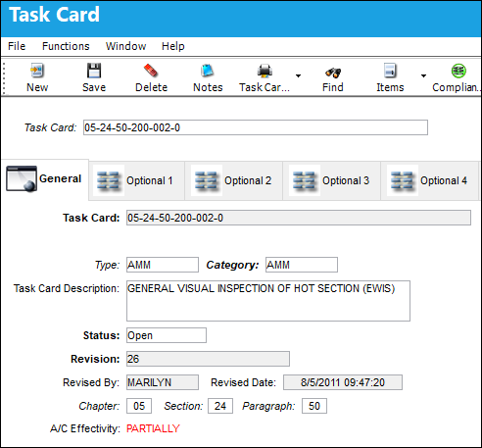Click the New toolbar icon
The image size is (482, 448).
(x=37, y=71)
